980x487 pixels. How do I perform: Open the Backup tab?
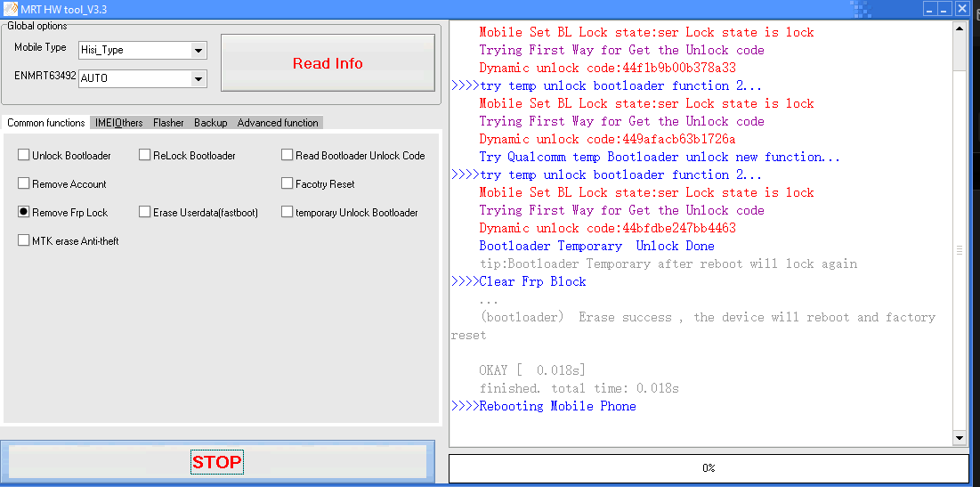click(211, 123)
